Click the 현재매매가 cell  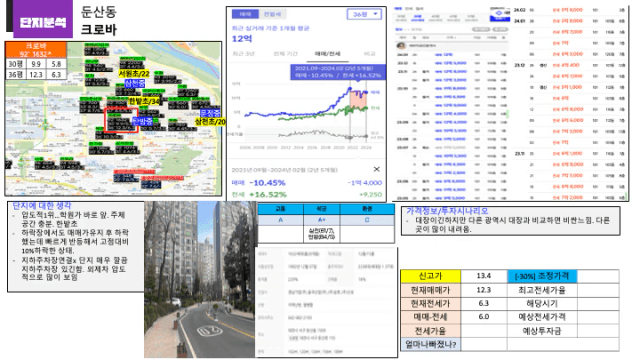coord(431,290)
